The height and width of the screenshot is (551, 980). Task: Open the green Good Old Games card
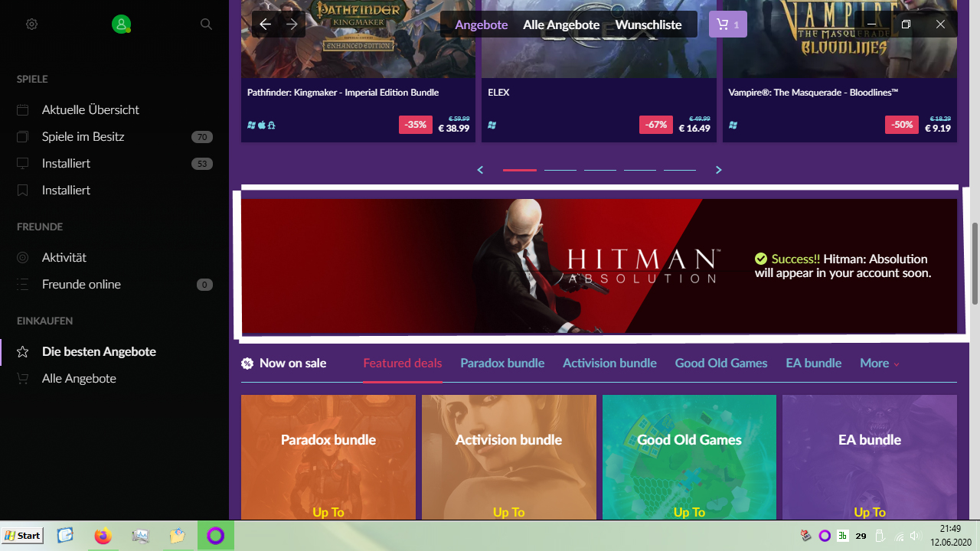click(689, 458)
